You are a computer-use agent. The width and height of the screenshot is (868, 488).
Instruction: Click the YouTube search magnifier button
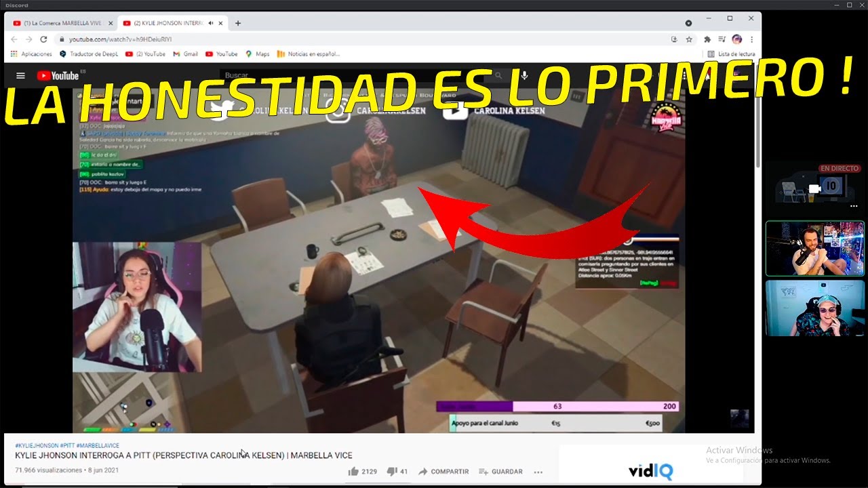pyautogui.click(x=498, y=75)
